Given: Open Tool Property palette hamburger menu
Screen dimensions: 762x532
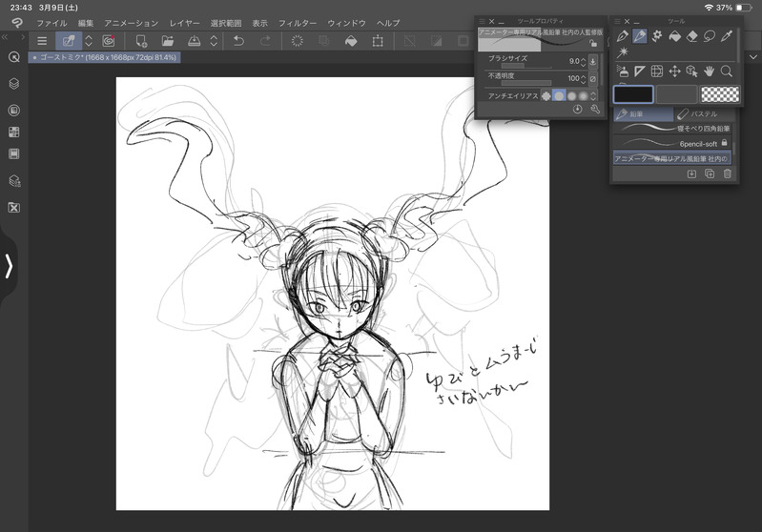Looking at the screenshot, I should click(x=482, y=21).
